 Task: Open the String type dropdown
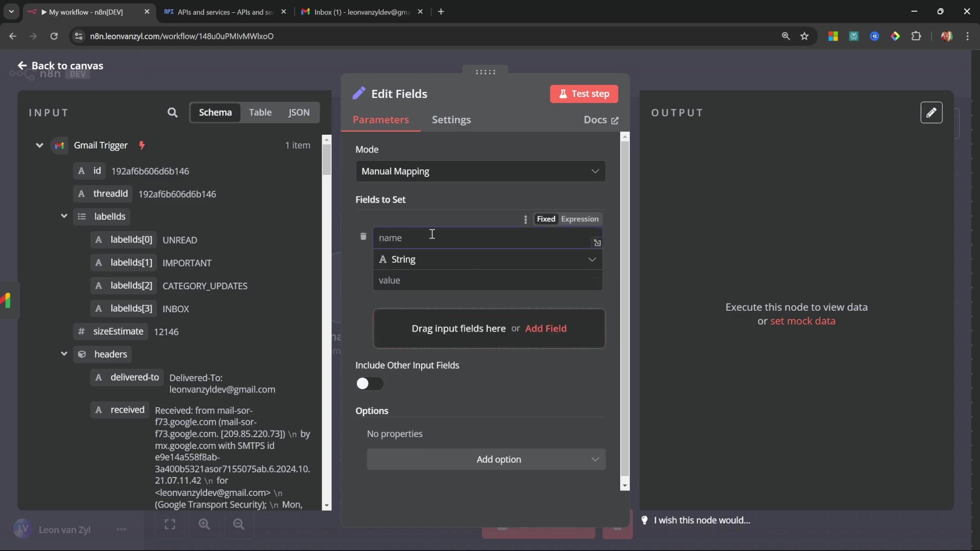487,260
